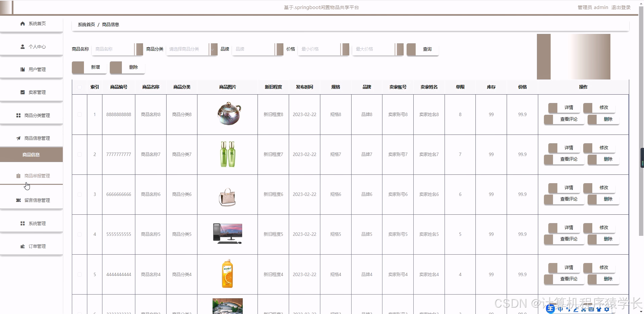Screen dimensions: 644x314
Task: Check the row checkbox for product 6666666666
Action: coord(80,194)
